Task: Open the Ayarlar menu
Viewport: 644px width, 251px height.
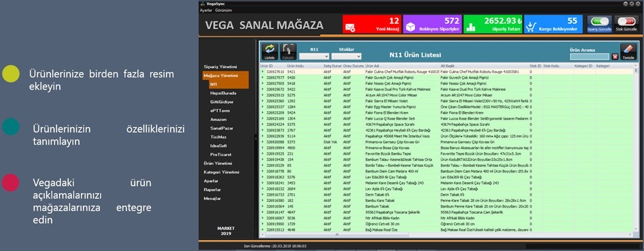Action: 206,10
